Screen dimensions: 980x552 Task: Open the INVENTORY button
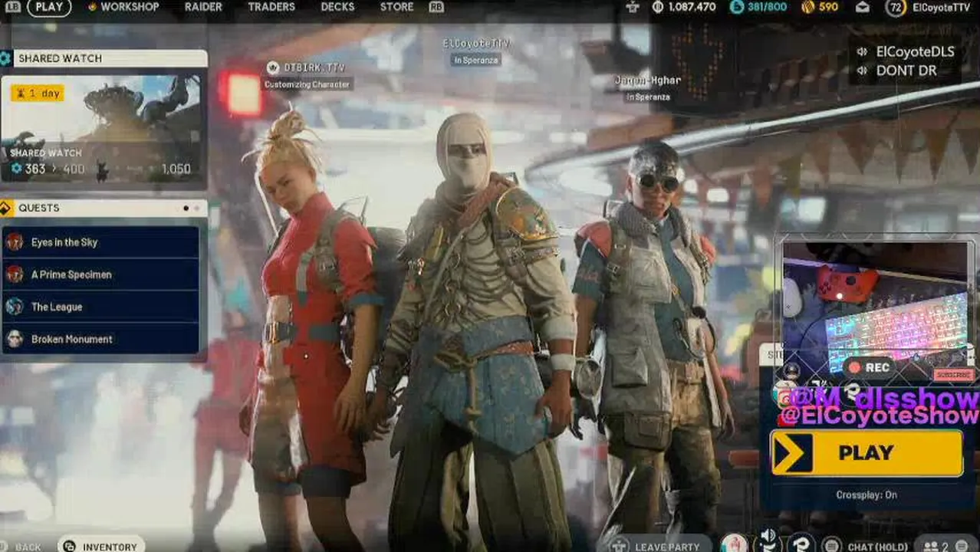tap(101, 545)
